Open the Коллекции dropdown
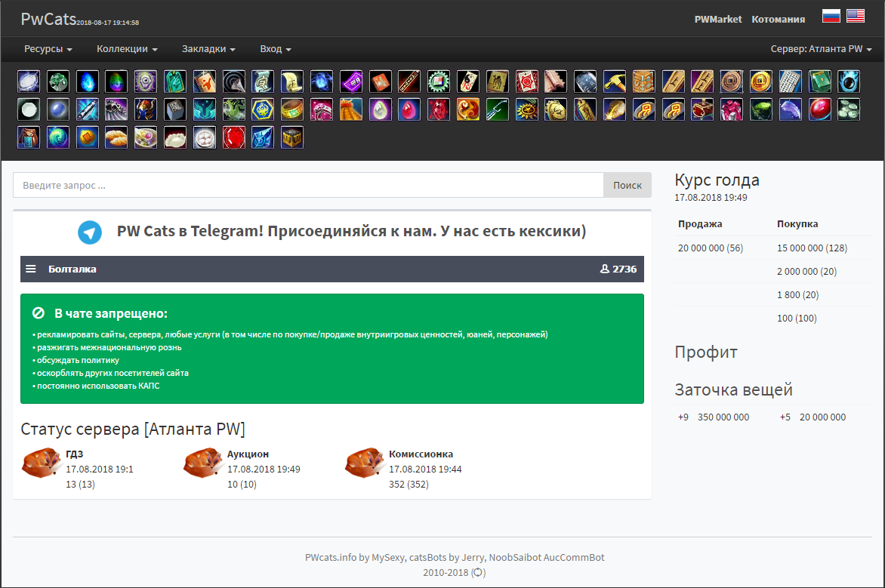The height and width of the screenshot is (588, 885). tap(127, 49)
